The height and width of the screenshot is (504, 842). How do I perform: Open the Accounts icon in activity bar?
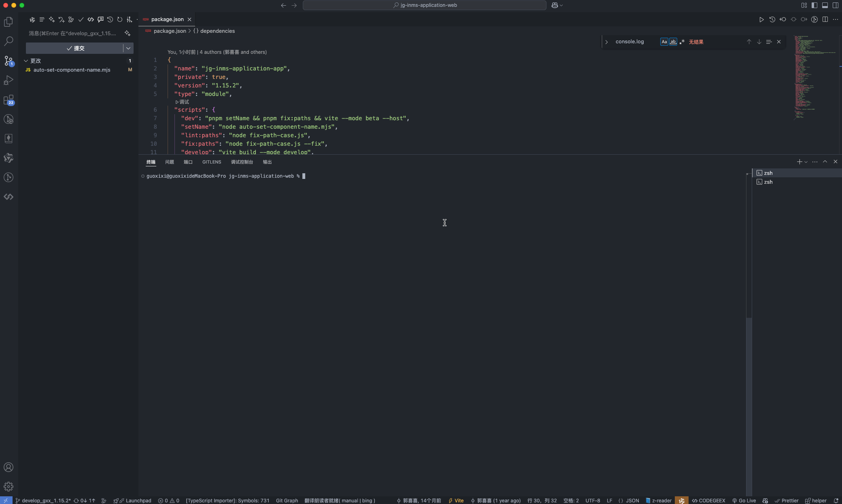pyautogui.click(x=9, y=467)
